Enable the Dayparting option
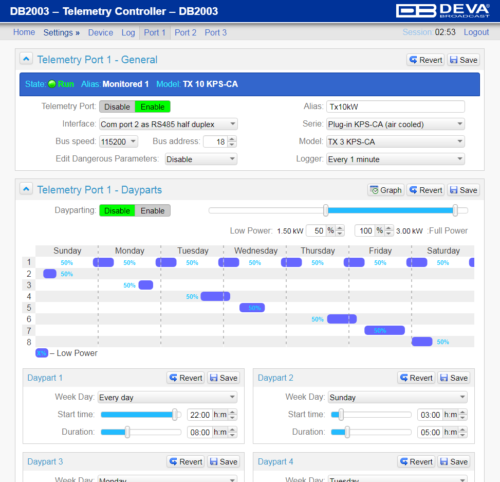The width and height of the screenshot is (500, 482). (x=153, y=211)
